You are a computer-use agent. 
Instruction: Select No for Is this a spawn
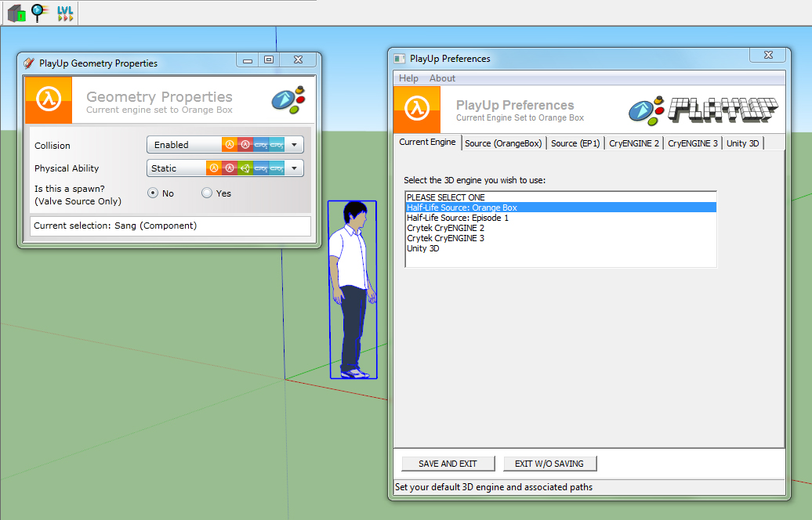(153, 193)
